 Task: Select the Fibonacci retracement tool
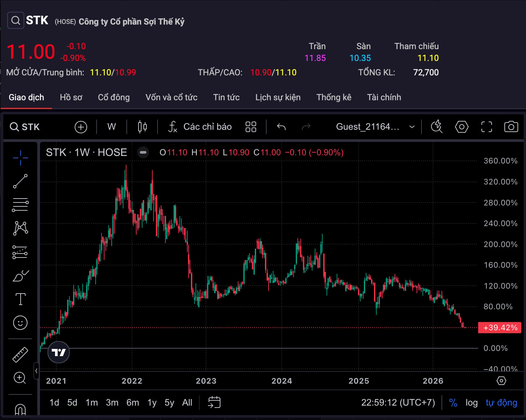(x=20, y=205)
